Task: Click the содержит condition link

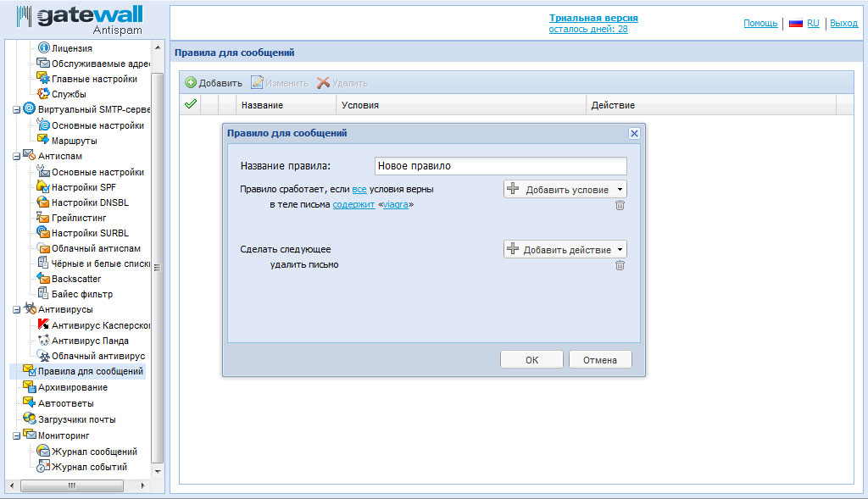Action: (x=353, y=205)
